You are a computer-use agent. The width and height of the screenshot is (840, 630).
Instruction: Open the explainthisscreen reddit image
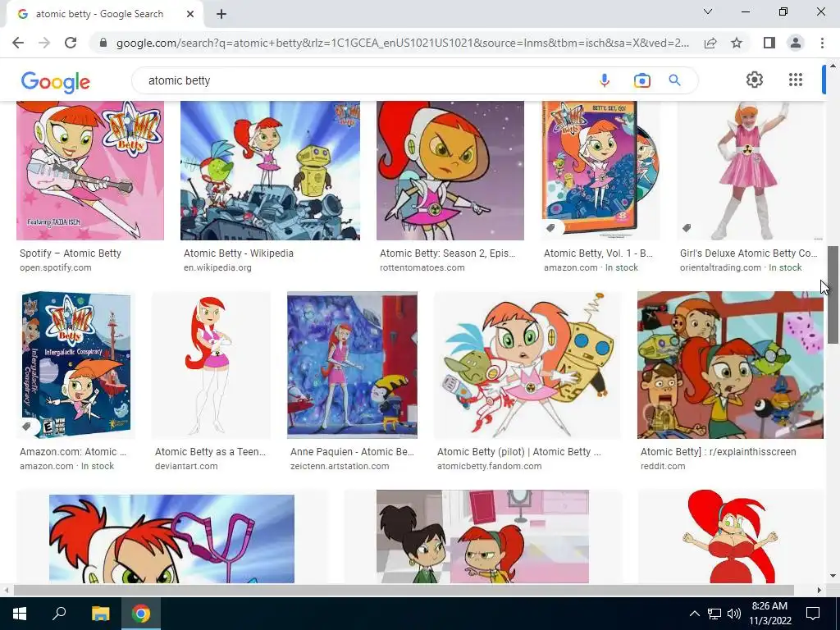[x=730, y=365]
